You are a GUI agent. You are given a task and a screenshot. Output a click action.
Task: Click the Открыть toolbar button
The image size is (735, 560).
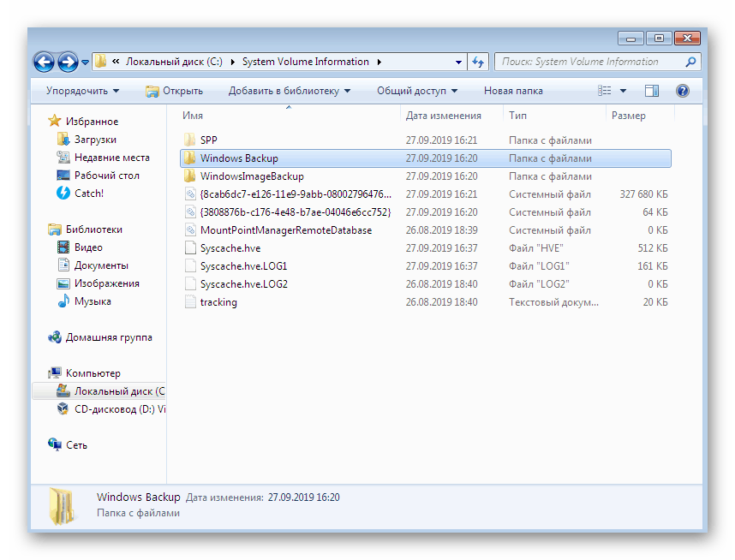175,91
